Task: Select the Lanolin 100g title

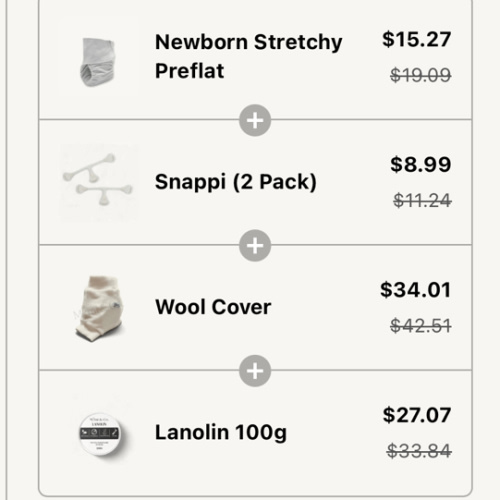Action: coord(221,433)
